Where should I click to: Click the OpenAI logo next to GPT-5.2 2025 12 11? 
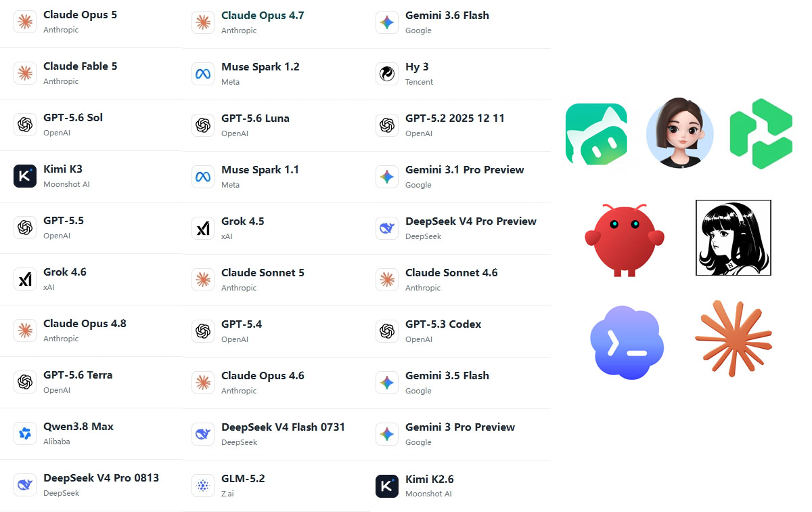(387, 125)
